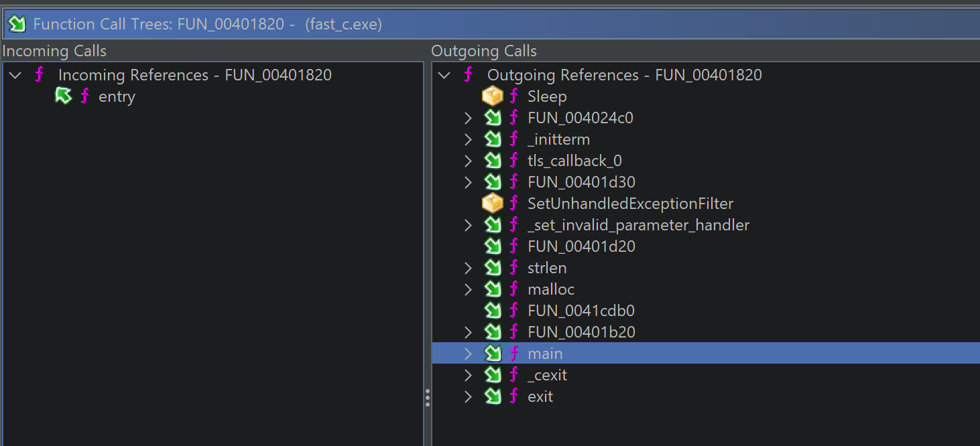Select FUN_00401d20 in outgoing calls

pyautogui.click(x=581, y=247)
